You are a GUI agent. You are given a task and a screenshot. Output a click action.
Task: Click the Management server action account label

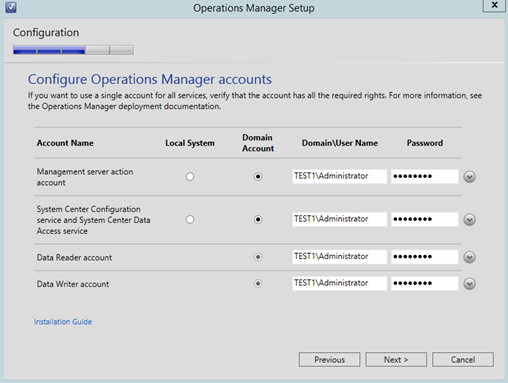85,177
